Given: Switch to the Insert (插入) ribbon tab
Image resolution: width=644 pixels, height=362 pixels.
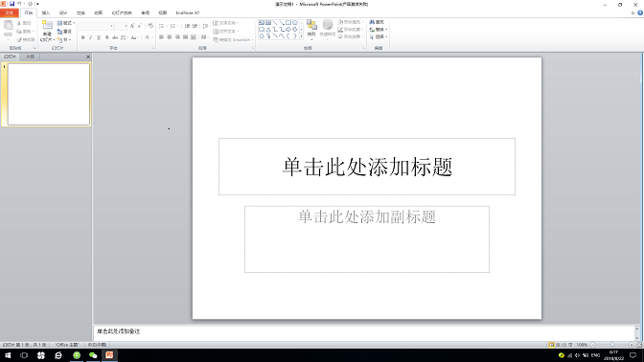Looking at the screenshot, I should tap(46, 13).
